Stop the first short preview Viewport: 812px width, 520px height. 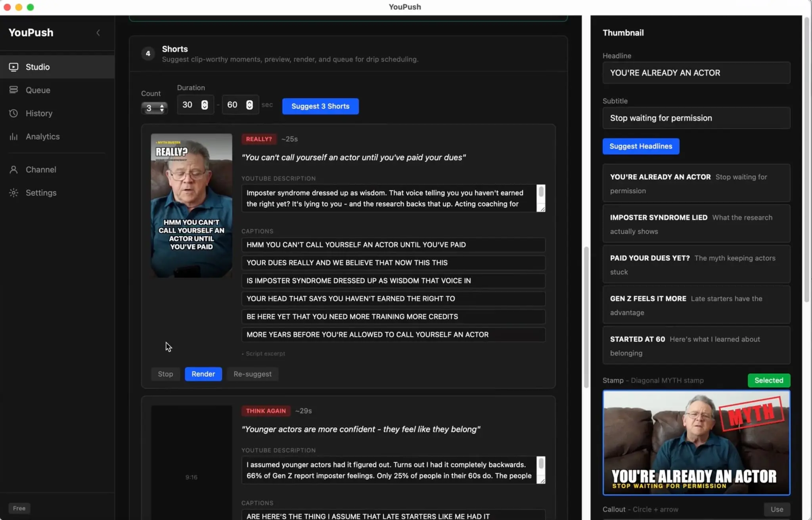(165, 374)
